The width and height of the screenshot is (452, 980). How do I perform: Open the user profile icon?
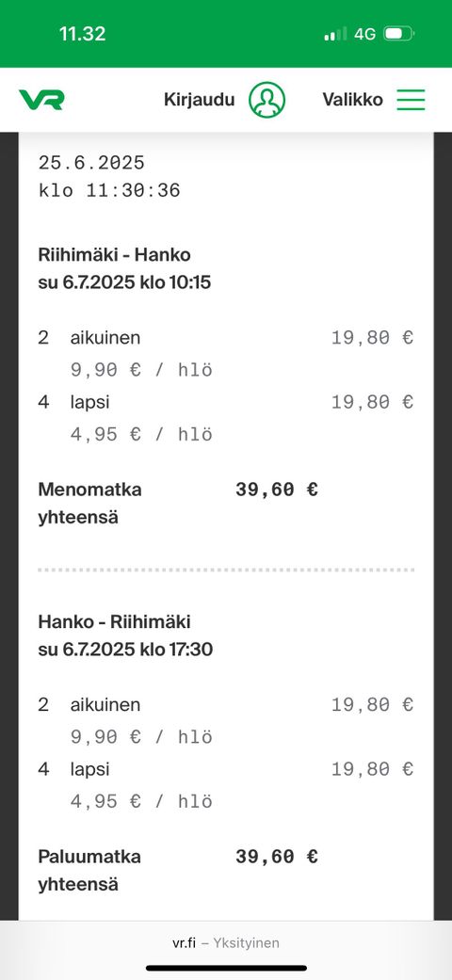[266, 100]
